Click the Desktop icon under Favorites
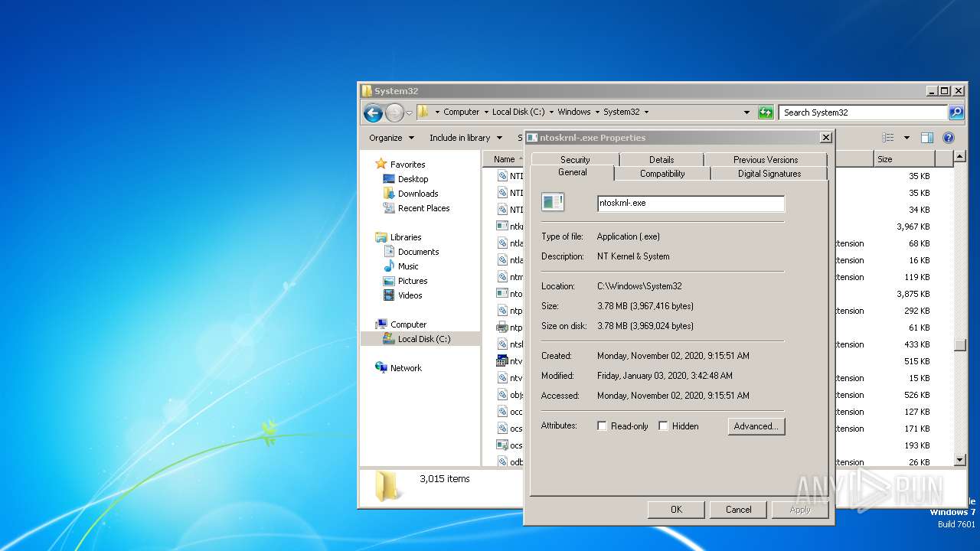Viewport: 980px width, 551px height. [x=389, y=179]
